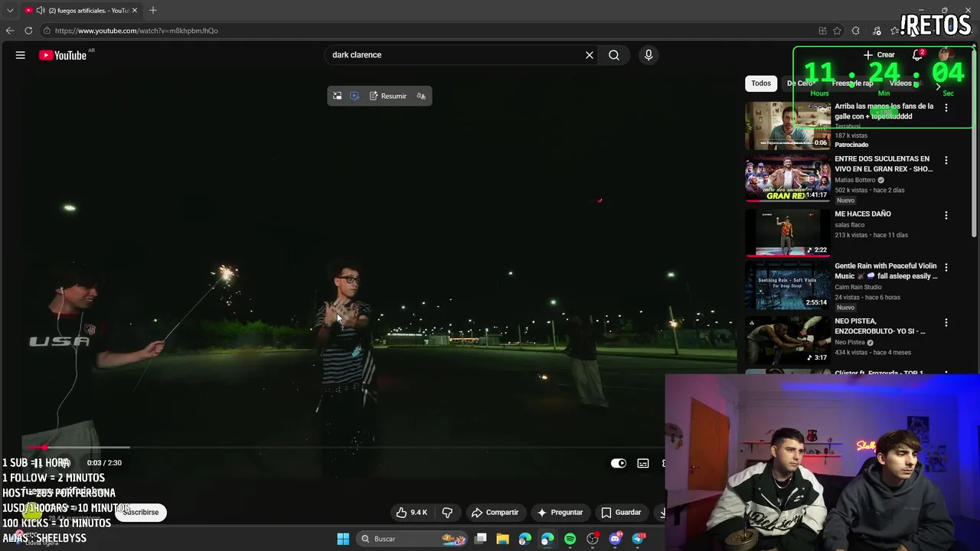Select the De Cero filter chip
The width and height of the screenshot is (980, 551).
click(800, 83)
